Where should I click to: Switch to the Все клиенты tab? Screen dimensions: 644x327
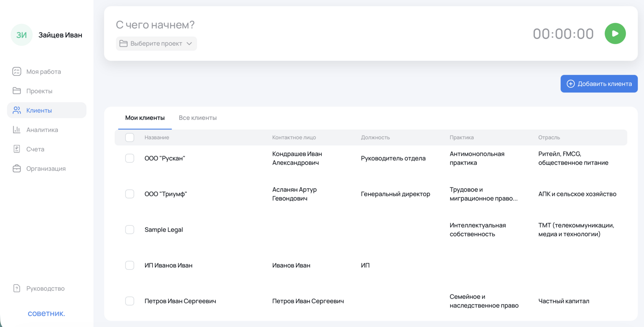(197, 118)
